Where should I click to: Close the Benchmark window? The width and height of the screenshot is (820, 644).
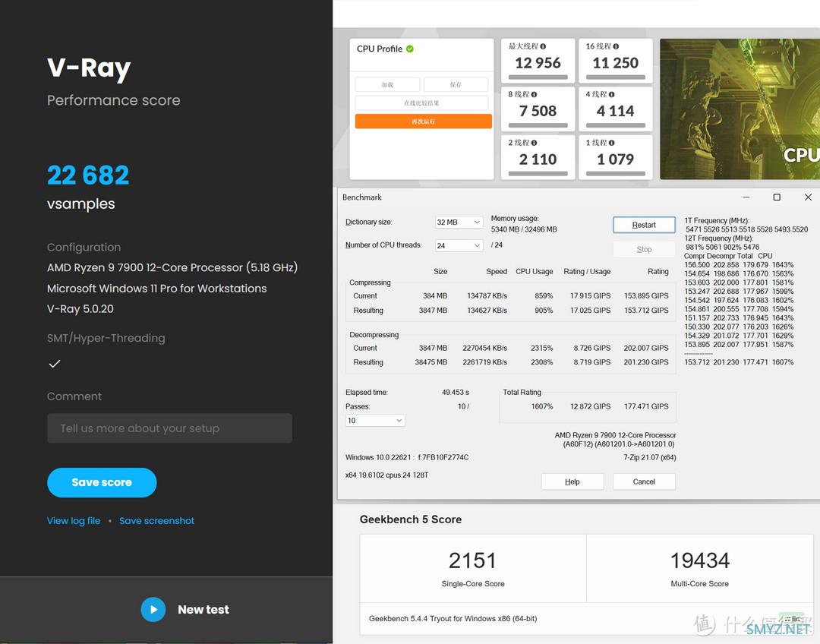808,197
